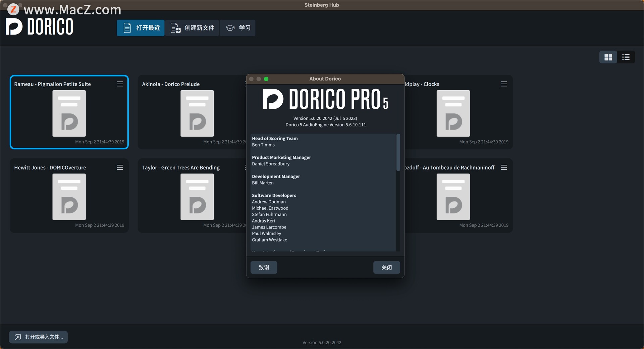Click the name 'Ben Timms'
This screenshot has height=349, width=644.
263,145
